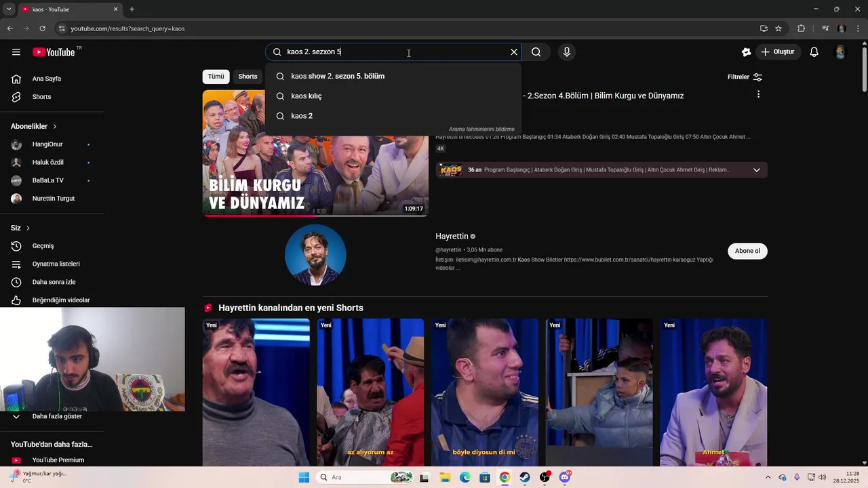This screenshot has height=488, width=868.
Task: Open Microsoft Edge from the taskbar
Action: click(465, 477)
